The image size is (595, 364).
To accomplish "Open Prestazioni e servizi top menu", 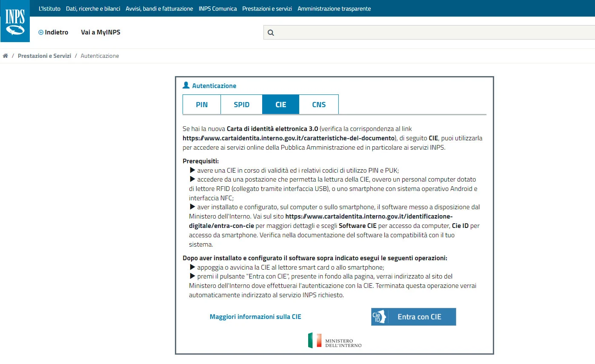I will point(267,9).
